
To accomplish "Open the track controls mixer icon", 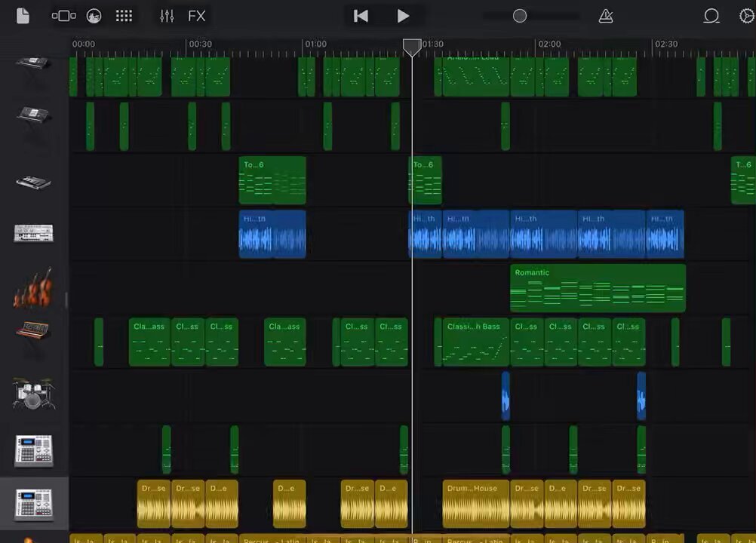I will pyautogui.click(x=167, y=16).
